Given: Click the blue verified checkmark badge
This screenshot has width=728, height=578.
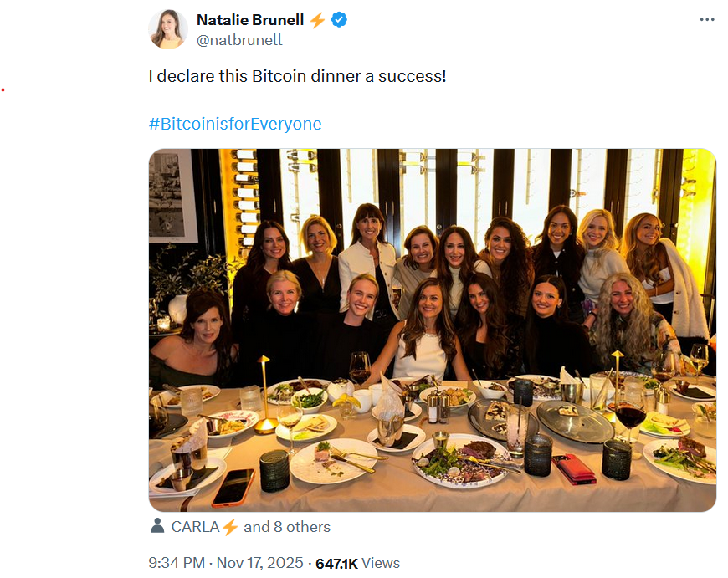Looking at the screenshot, I should coord(340,20).
